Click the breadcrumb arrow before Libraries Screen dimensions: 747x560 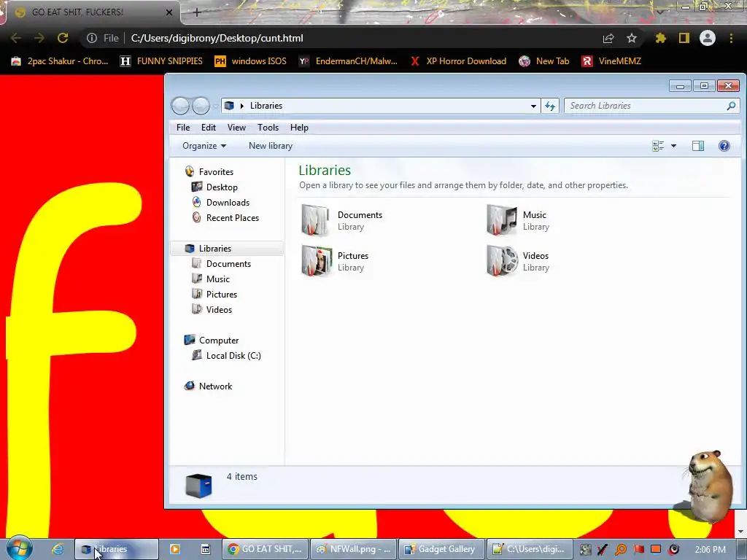[242, 106]
